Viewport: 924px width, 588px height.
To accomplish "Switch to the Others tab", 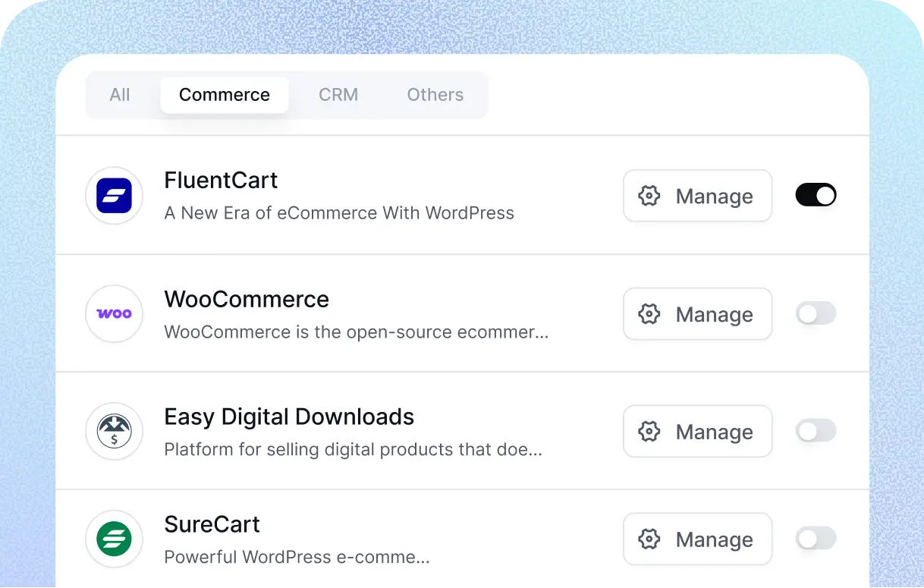I will pyautogui.click(x=435, y=95).
